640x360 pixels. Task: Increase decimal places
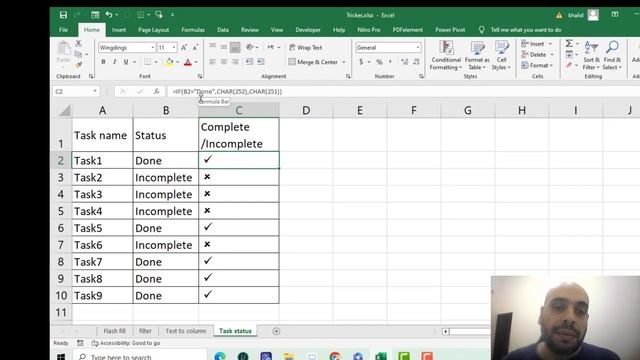point(404,62)
